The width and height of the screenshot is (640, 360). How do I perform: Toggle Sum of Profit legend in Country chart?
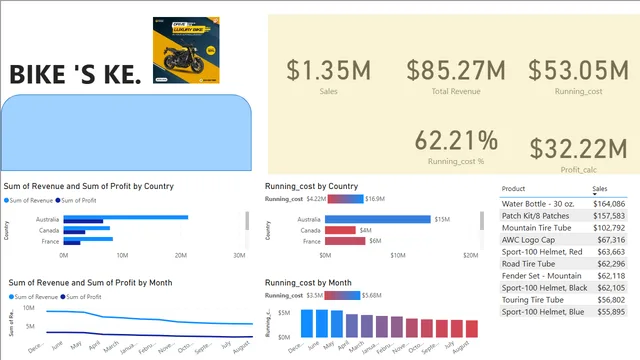76,200
